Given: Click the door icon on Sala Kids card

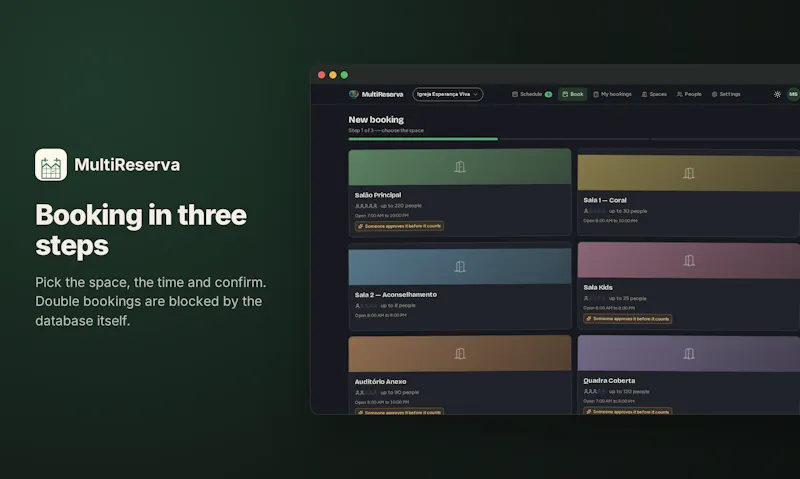Looking at the screenshot, I should pos(689,261).
